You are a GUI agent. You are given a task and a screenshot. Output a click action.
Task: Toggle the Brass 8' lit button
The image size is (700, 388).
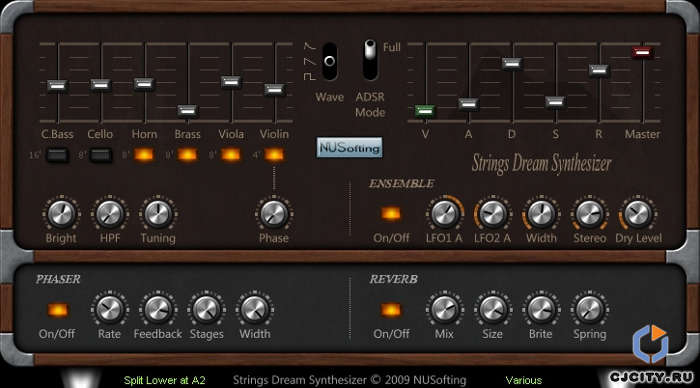click(187, 155)
